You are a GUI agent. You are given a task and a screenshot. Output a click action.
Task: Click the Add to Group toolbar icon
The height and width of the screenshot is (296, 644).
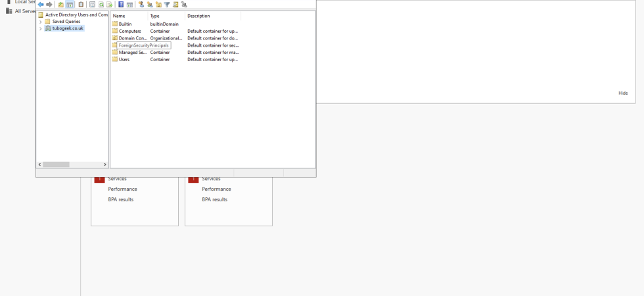coord(184,5)
